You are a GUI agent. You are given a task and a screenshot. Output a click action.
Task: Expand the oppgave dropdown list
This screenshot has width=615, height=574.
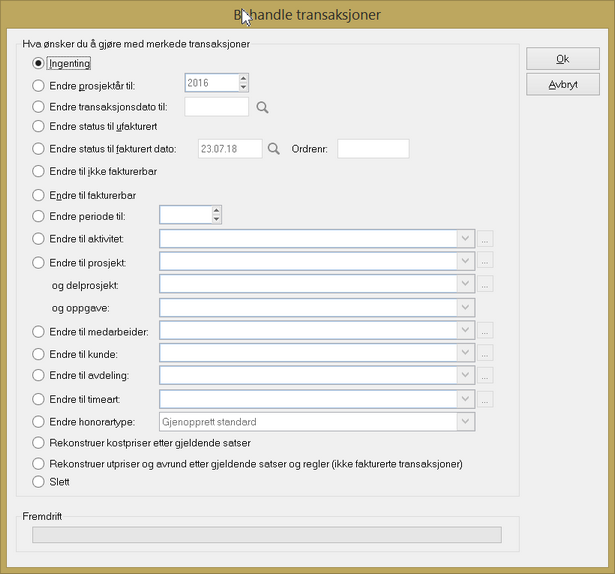pyautogui.click(x=465, y=307)
